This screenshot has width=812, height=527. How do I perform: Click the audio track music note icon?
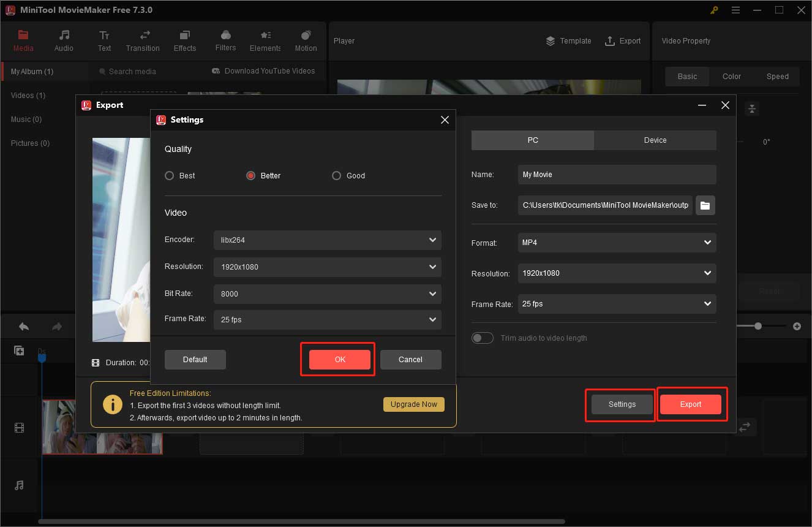point(19,485)
